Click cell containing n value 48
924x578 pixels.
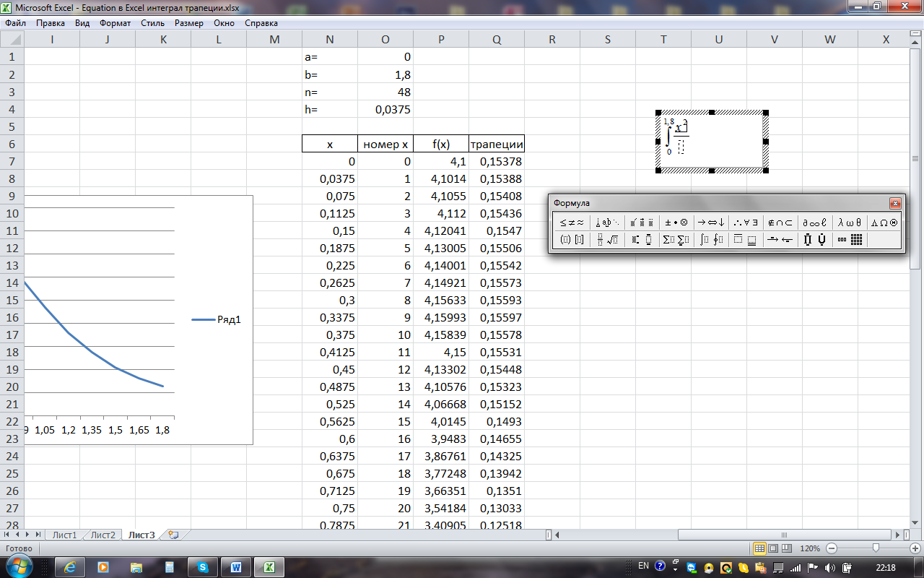pyautogui.click(x=385, y=92)
